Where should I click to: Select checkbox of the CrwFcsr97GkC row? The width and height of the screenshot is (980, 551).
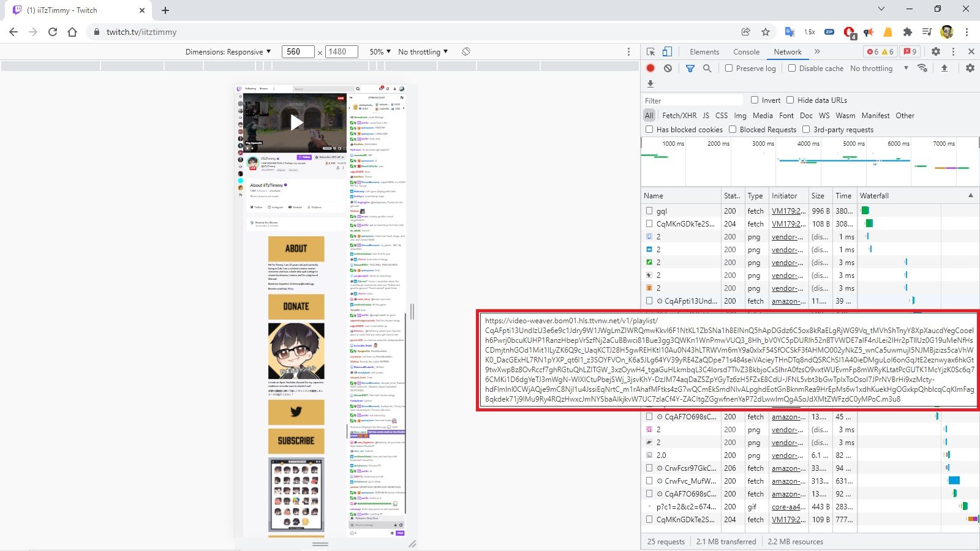[x=649, y=468]
